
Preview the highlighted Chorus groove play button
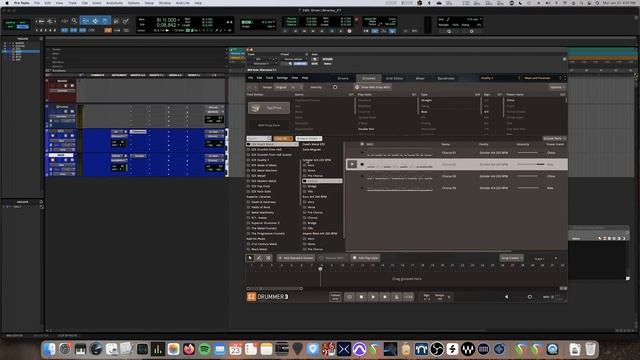(352, 164)
